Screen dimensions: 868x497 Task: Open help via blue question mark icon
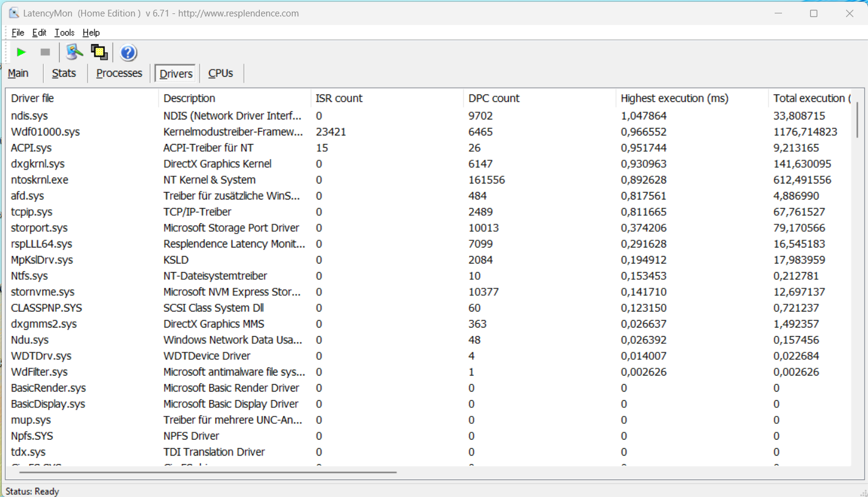(128, 52)
